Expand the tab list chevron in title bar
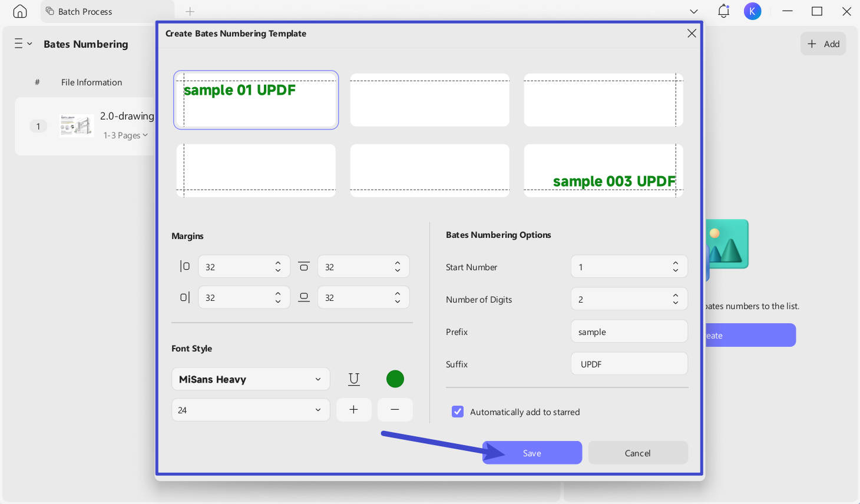The image size is (860, 504). 694,11
